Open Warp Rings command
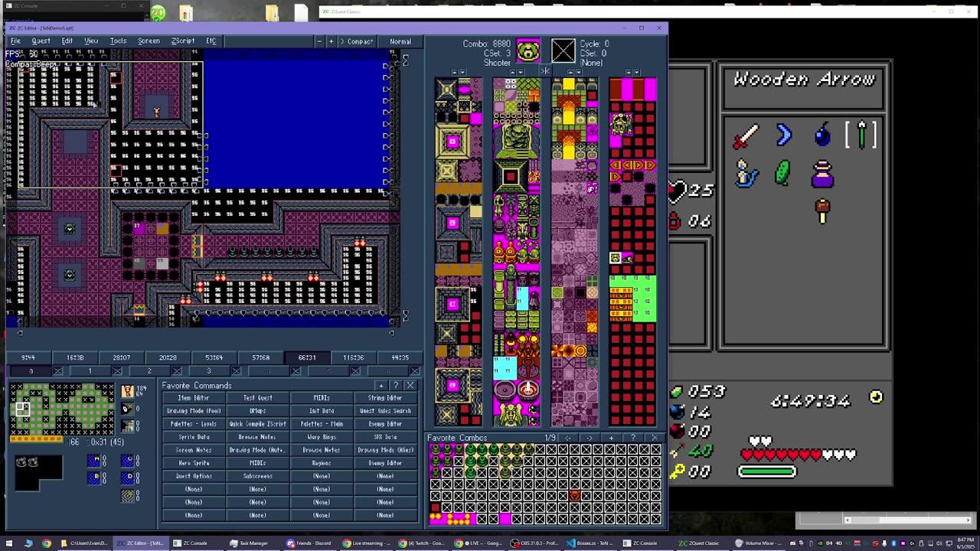 [322, 437]
